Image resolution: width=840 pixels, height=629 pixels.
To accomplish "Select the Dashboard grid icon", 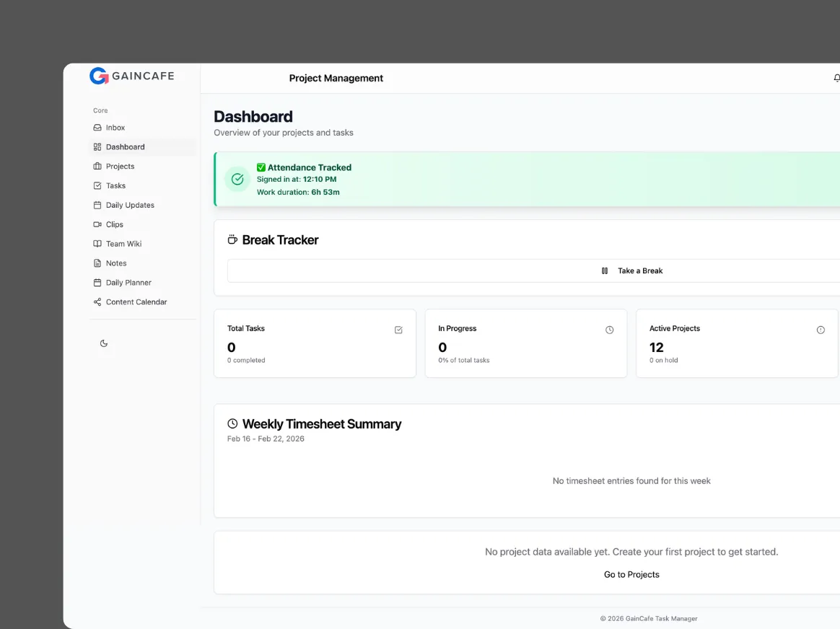I will (97, 146).
